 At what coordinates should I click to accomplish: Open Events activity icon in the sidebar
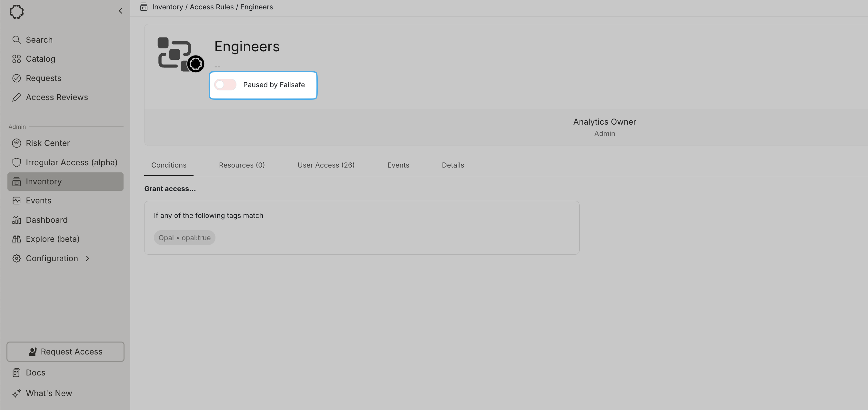pyautogui.click(x=16, y=200)
